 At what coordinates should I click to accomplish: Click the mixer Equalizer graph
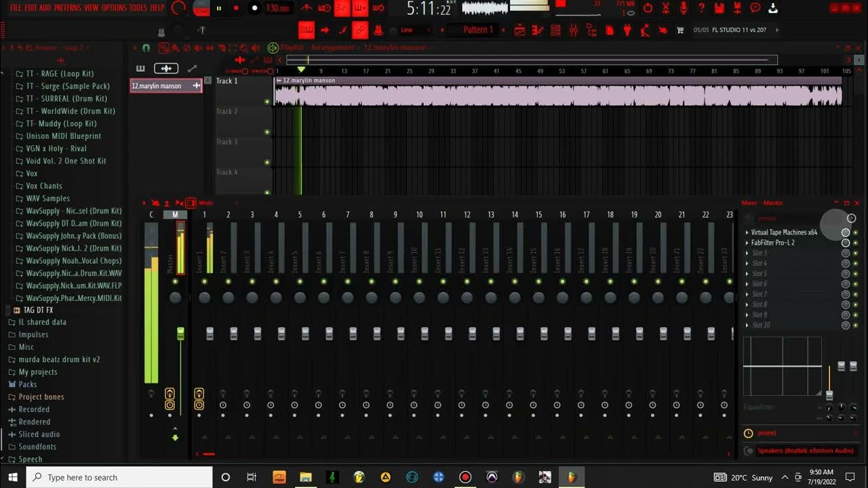(783, 366)
